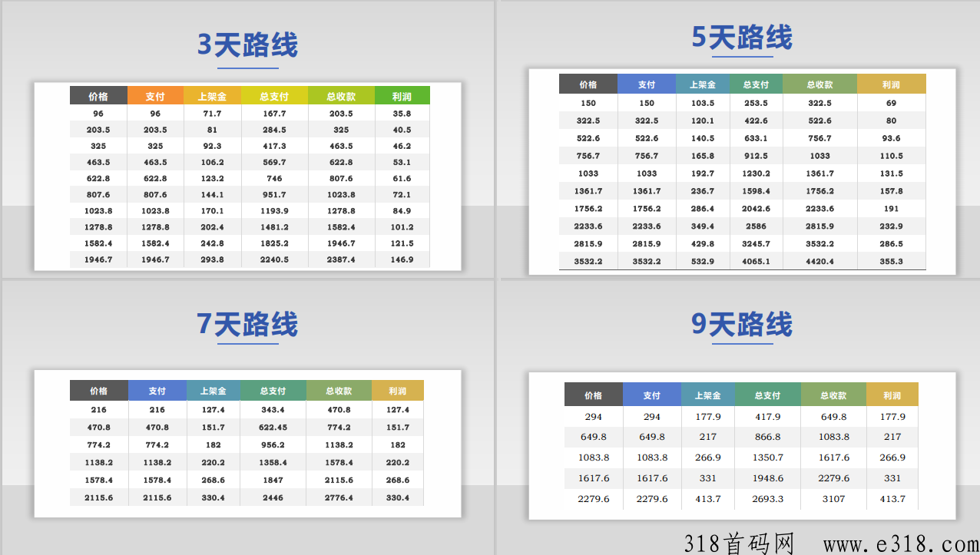Click cell value 1847
This screenshot has height=555, width=980.
point(273,481)
